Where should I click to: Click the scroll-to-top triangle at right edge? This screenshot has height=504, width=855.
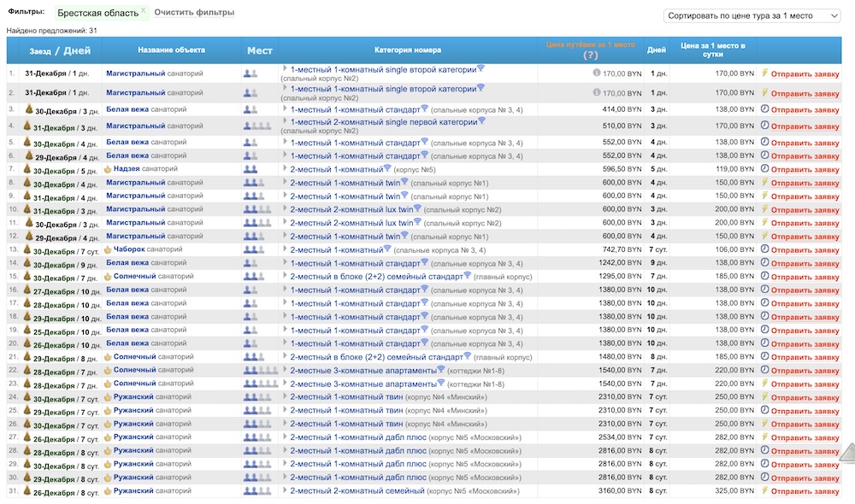[846, 454]
